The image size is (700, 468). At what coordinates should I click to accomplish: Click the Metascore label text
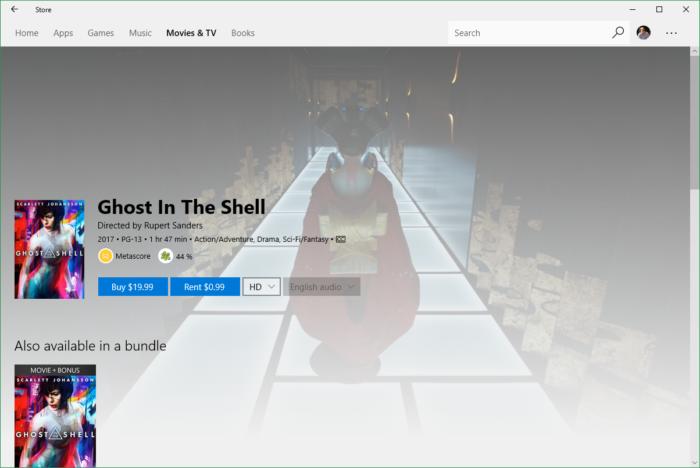click(x=133, y=256)
